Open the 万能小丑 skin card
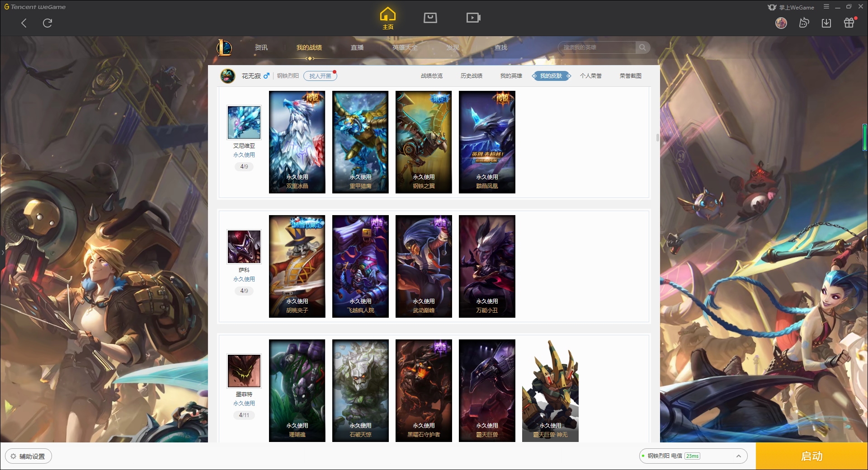Image resolution: width=868 pixels, height=470 pixels. coord(487,266)
